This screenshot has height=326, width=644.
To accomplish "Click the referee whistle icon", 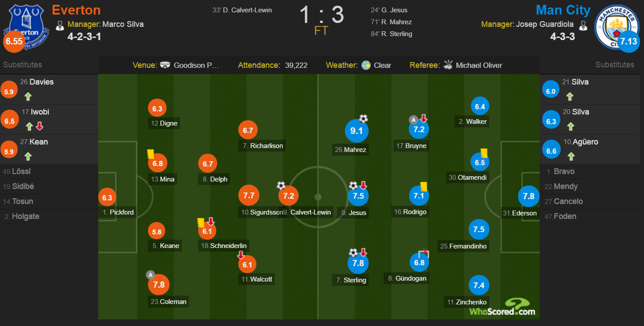I will coord(448,65).
